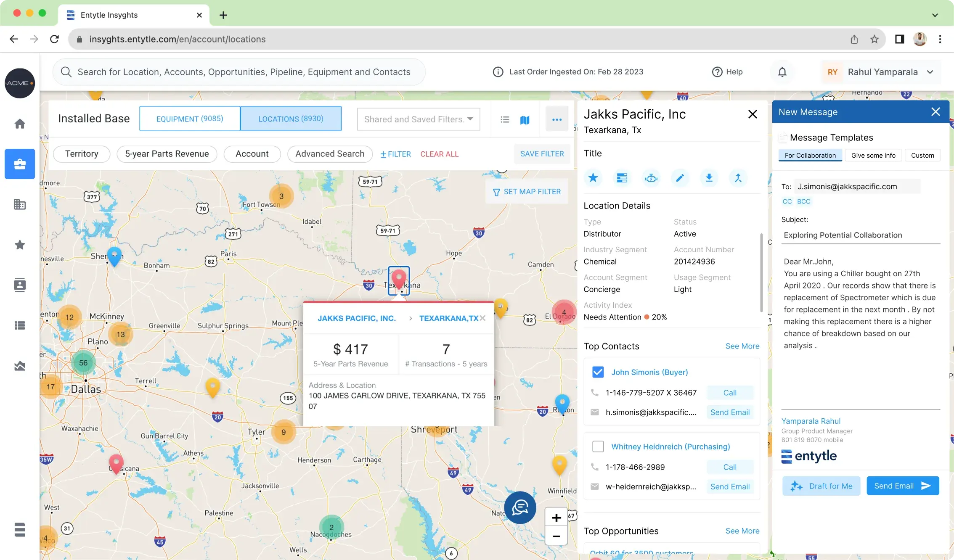Viewport: 954px width, 560px height.
Task: Click SET MAP FILTER
Action: coord(527,192)
